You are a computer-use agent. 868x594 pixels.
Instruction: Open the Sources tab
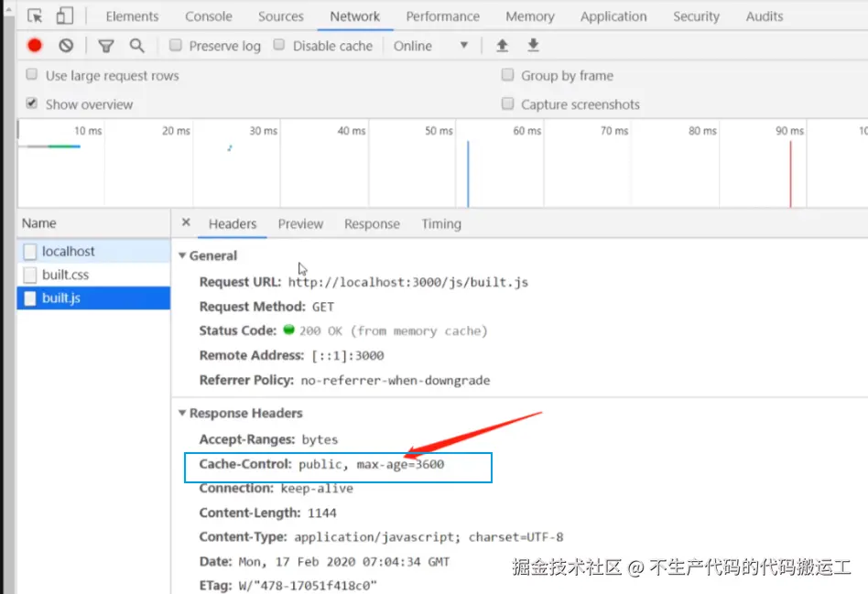(x=281, y=16)
